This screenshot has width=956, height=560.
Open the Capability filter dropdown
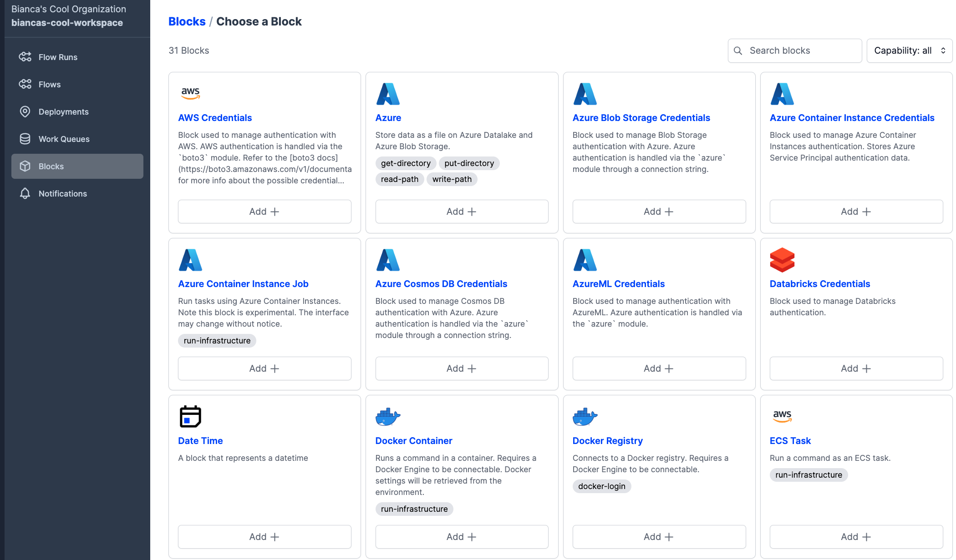pyautogui.click(x=909, y=50)
